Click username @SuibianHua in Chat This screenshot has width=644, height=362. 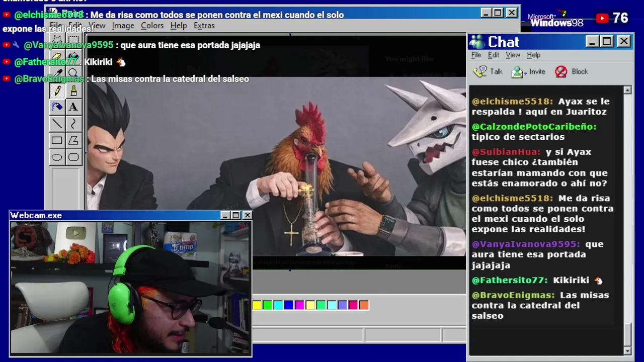pos(506,152)
